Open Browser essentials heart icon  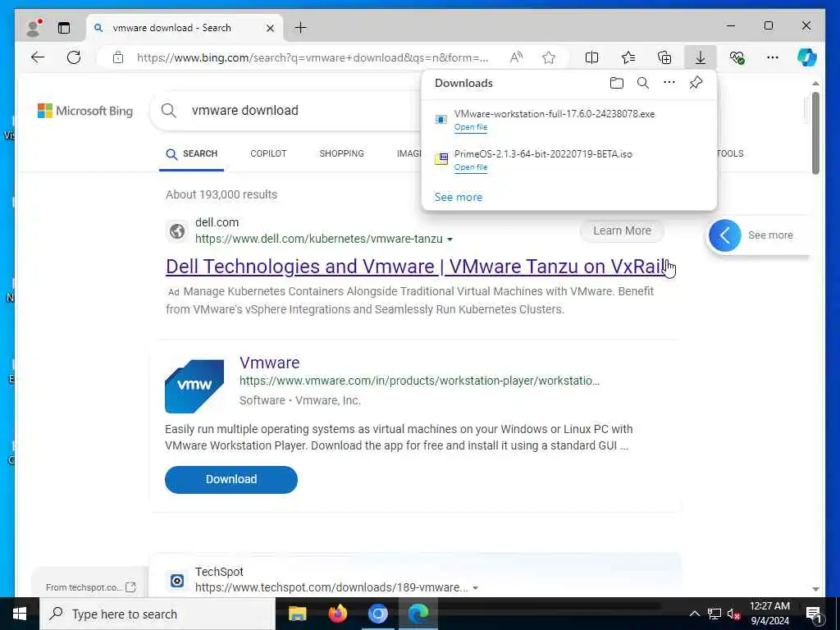pos(737,57)
